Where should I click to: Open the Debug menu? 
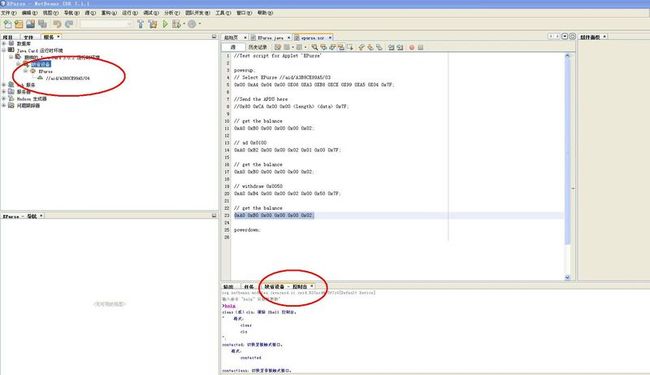tap(151, 13)
